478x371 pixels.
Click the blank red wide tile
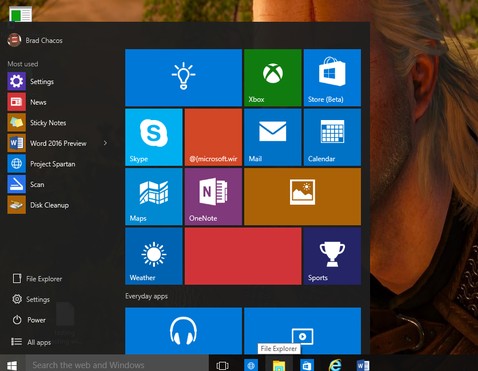tap(243, 256)
